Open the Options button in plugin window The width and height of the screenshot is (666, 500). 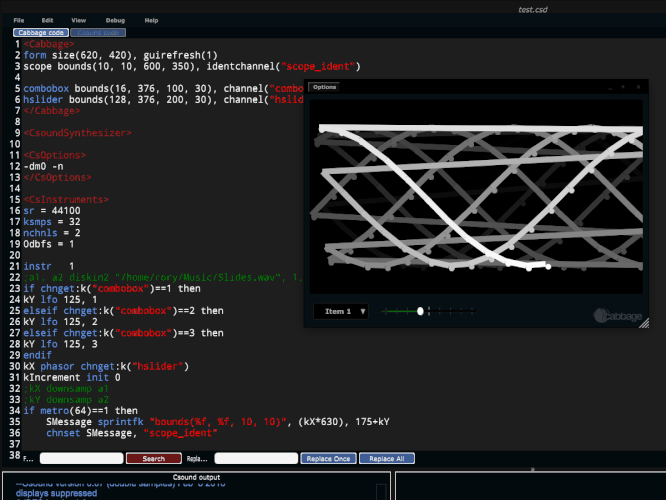click(325, 87)
